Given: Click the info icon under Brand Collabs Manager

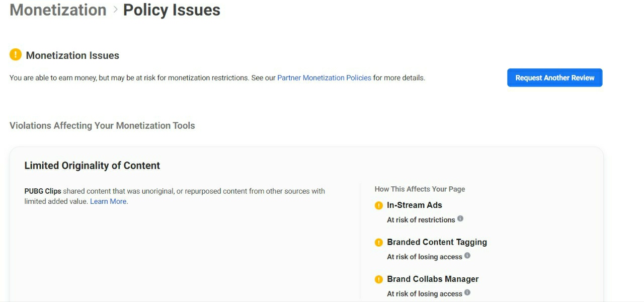Looking at the screenshot, I should [x=467, y=292].
